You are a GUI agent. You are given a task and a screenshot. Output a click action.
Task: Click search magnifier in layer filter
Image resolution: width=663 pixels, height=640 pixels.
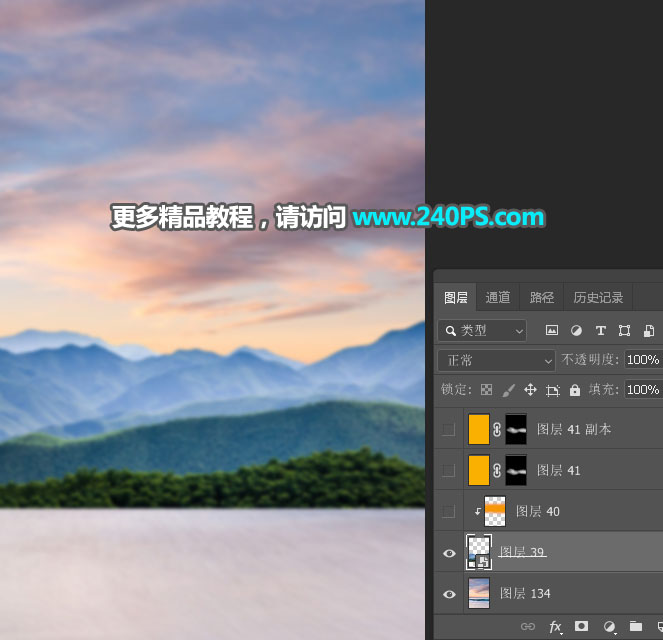click(451, 331)
